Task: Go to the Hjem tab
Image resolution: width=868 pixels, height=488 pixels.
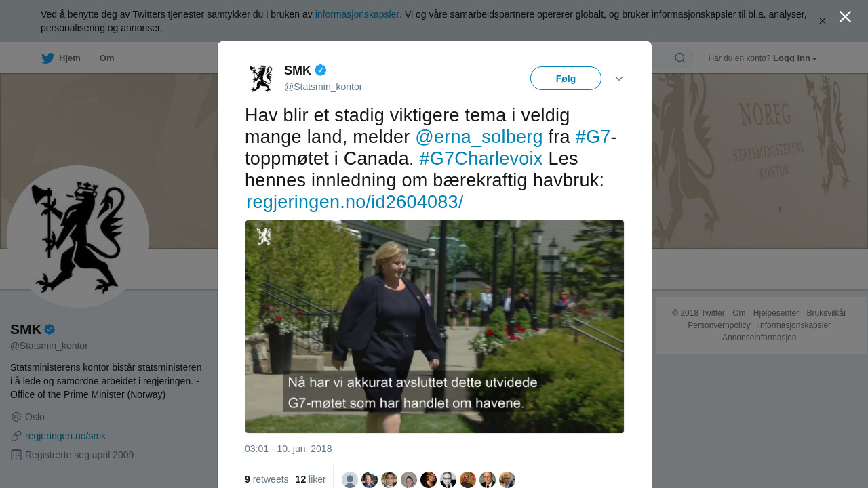Action: (x=70, y=58)
